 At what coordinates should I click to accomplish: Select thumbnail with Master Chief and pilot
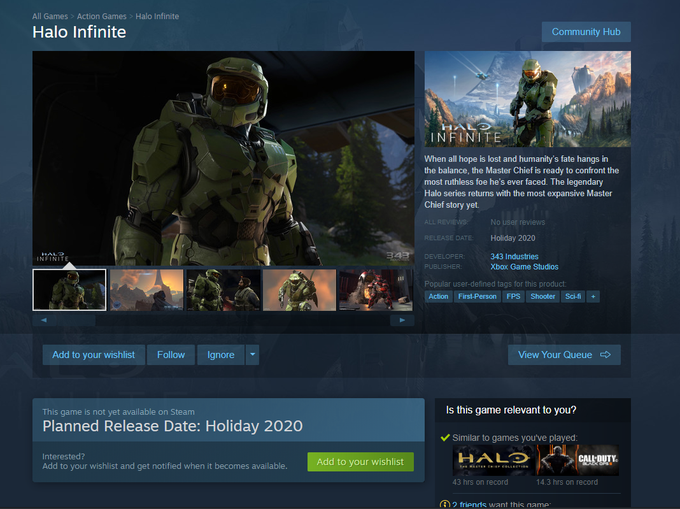click(223, 290)
